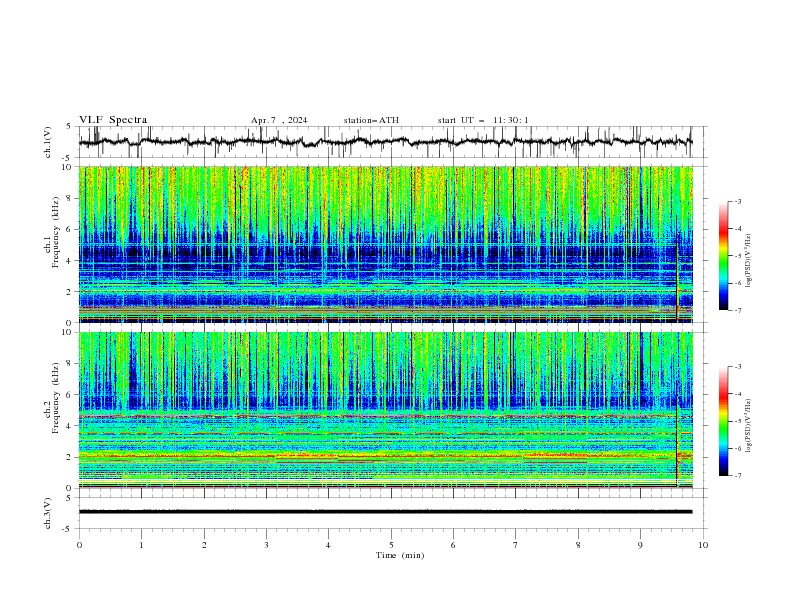This screenshot has width=792, height=612.
Task: Click the ch.1 colorbar log(PSD) label
Action: click(x=749, y=261)
